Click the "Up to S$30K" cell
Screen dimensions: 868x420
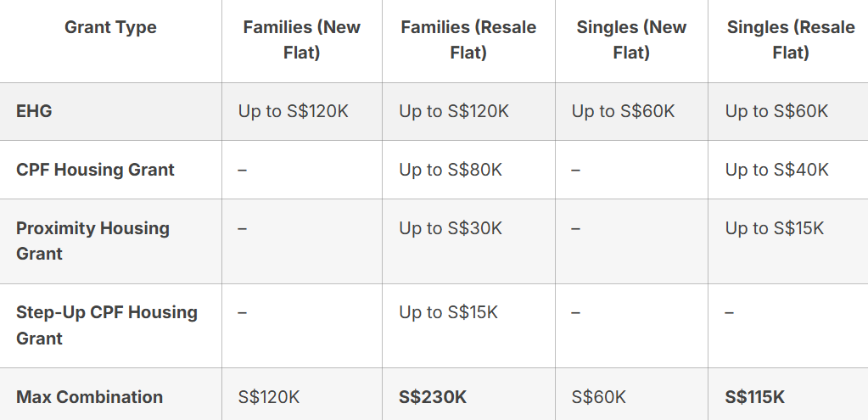click(451, 228)
